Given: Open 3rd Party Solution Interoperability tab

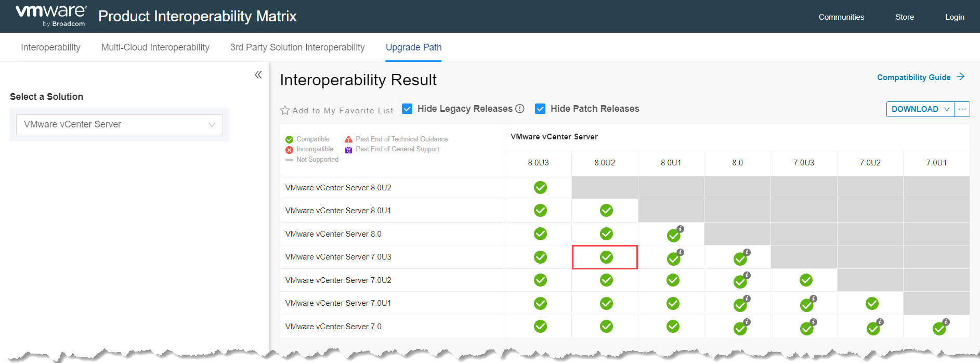Looking at the screenshot, I should click(297, 47).
